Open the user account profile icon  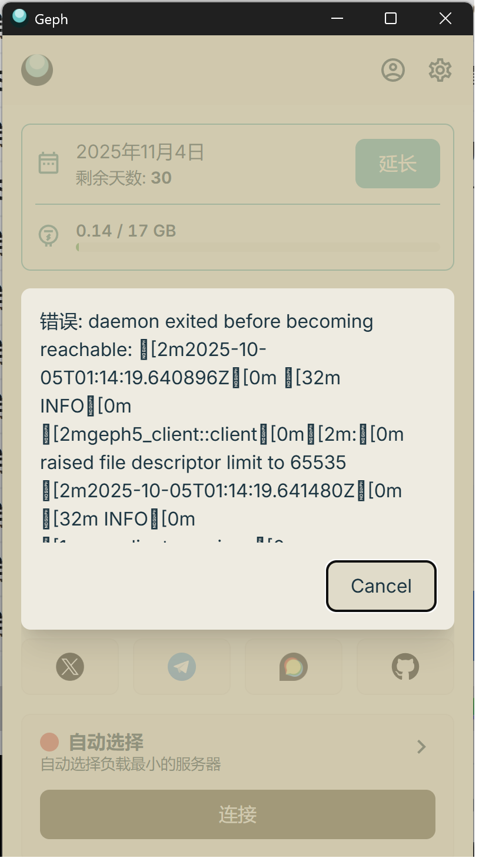(393, 70)
